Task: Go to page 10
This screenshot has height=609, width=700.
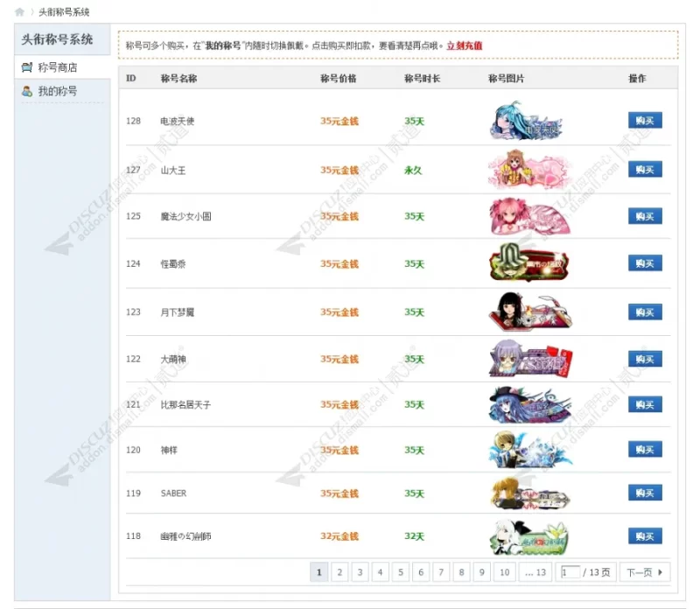Action: click(x=505, y=572)
